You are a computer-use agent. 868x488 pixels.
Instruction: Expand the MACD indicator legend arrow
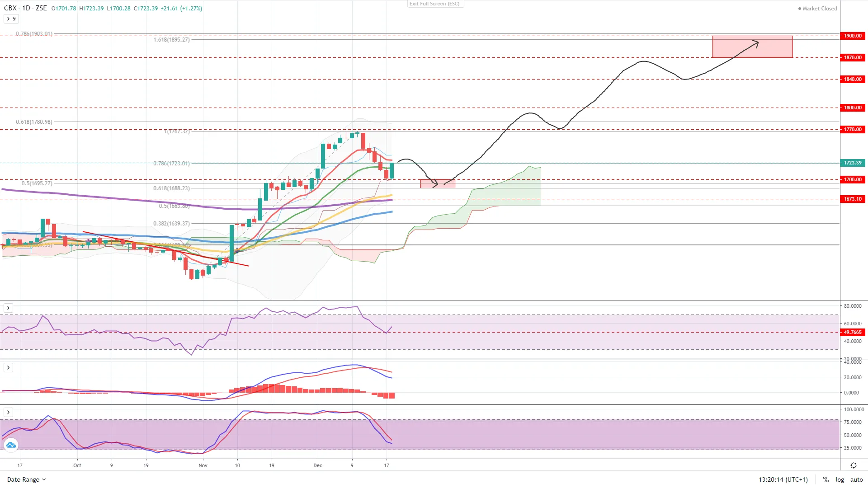pos(8,368)
